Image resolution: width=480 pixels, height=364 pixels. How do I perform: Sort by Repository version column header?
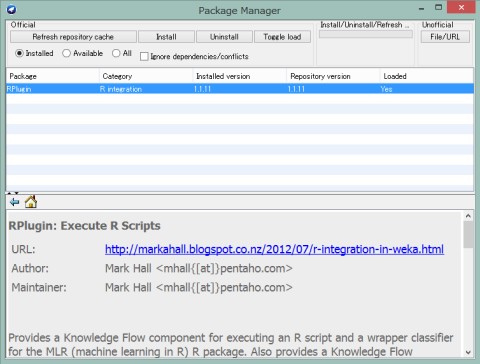333,76
